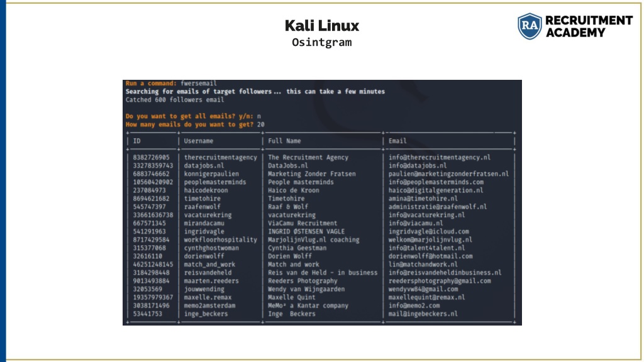Click full name 'ViaCamu Recruitment'

click(303, 223)
